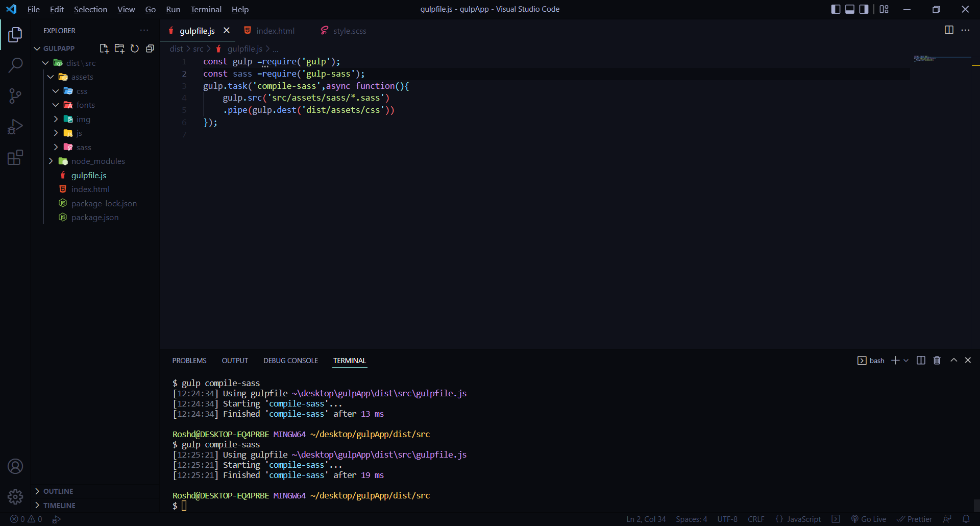Open the Extensions view
The height and width of the screenshot is (526, 980).
(x=15, y=157)
